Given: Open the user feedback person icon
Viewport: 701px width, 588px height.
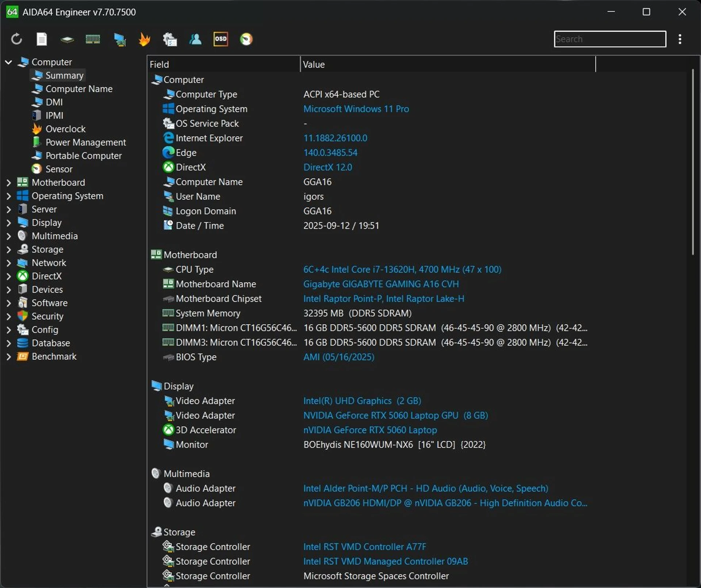Looking at the screenshot, I should click(195, 39).
